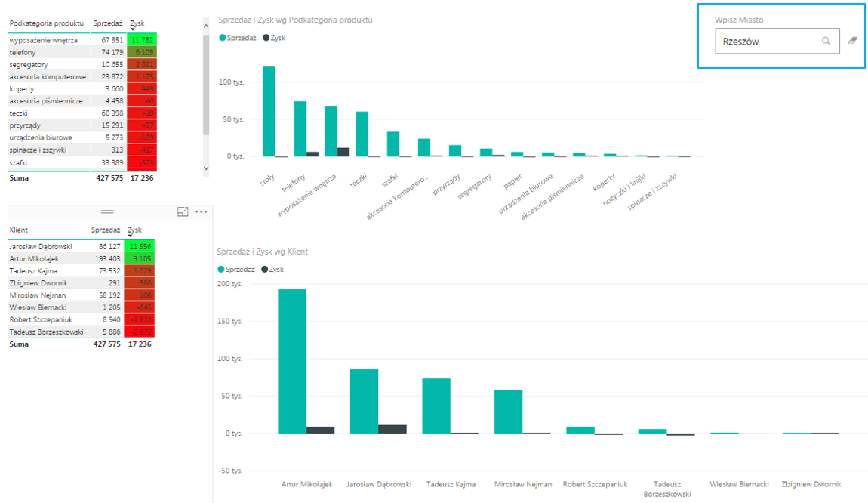Click the Sprzedaż header in the Klient table
The width and height of the screenshot is (868, 503).
click(106, 230)
